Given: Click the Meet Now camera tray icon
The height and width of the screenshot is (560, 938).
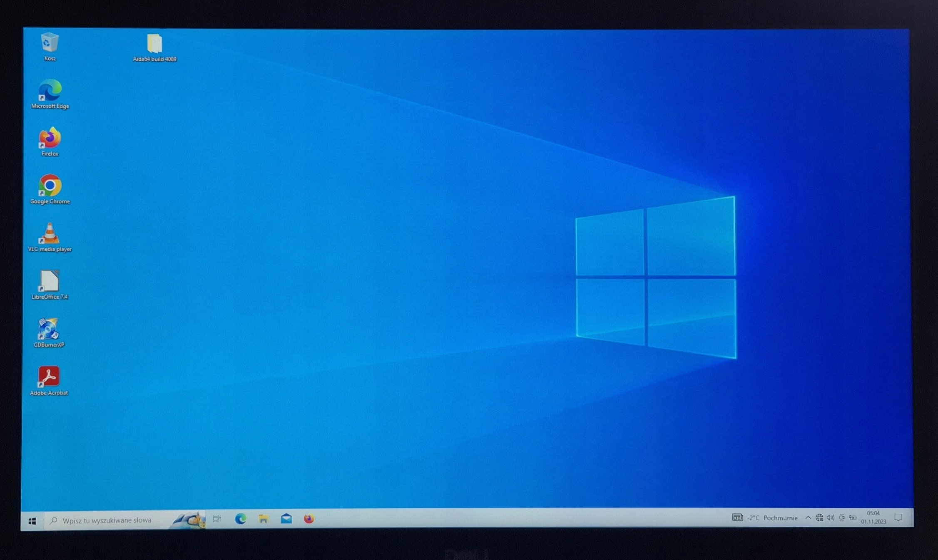Looking at the screenshot, I should point(842,518).
